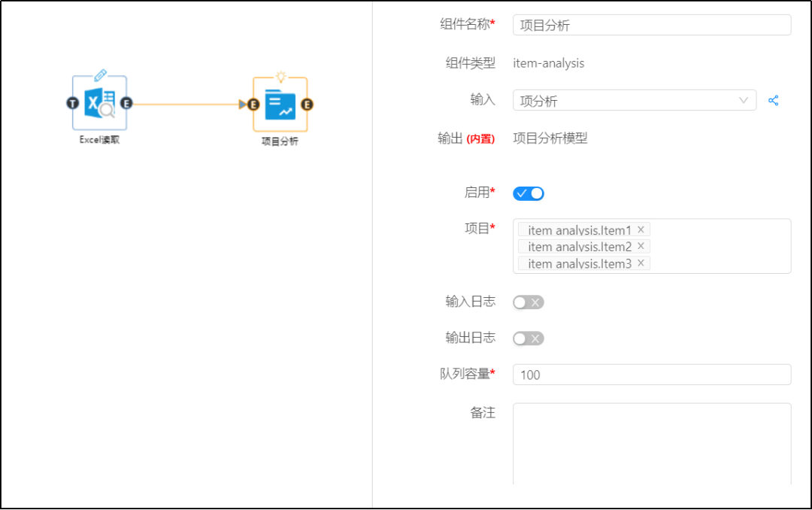Click the lightbulb icon above 项目分析 node
812x510 pixels.
click(280, 76)
